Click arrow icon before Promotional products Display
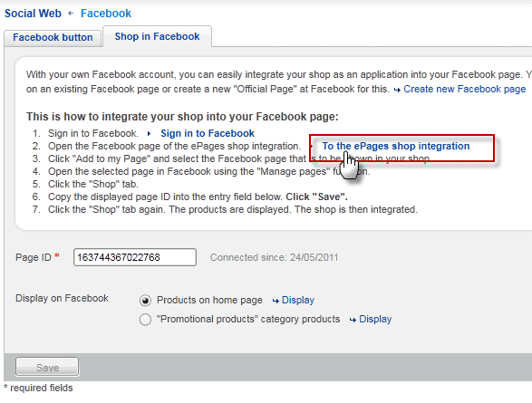This screenshot has width=532, height=403. [353, 320]
